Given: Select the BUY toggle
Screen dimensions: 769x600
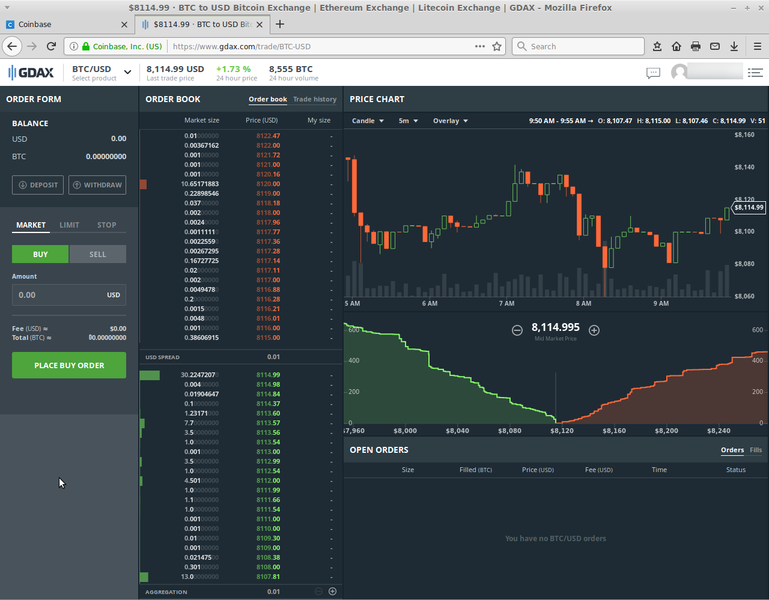Looking at the screenshot, I should tap(40, 254).
